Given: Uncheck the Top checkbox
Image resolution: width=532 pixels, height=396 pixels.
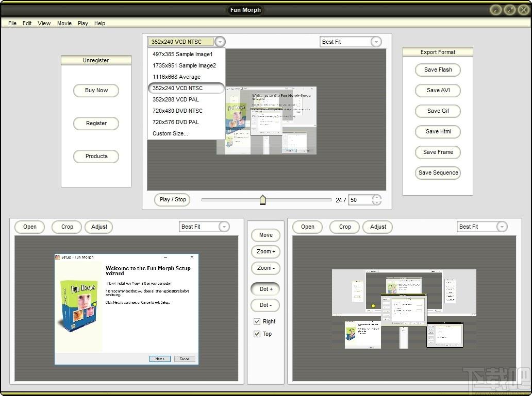Looking at the screenshot, I should pyautogui.click(x=257, y=334).
